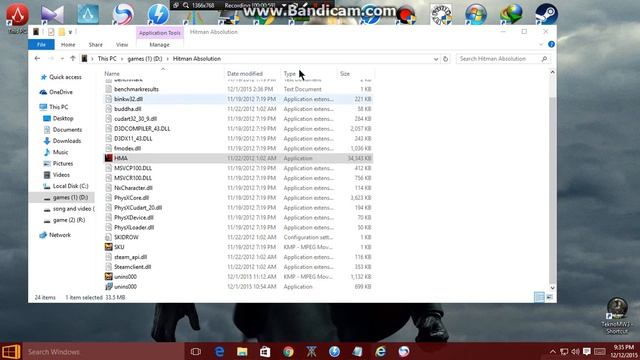Switch to the Home ribbon tab

(68, 44)
